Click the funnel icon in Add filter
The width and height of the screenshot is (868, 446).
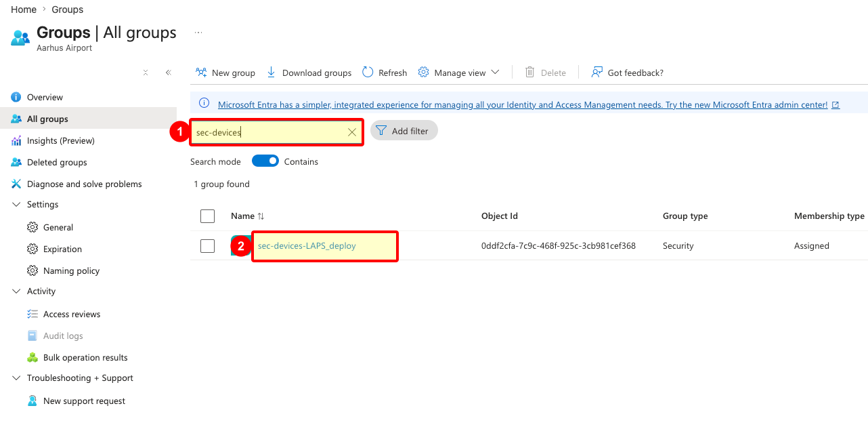[381, 131]
